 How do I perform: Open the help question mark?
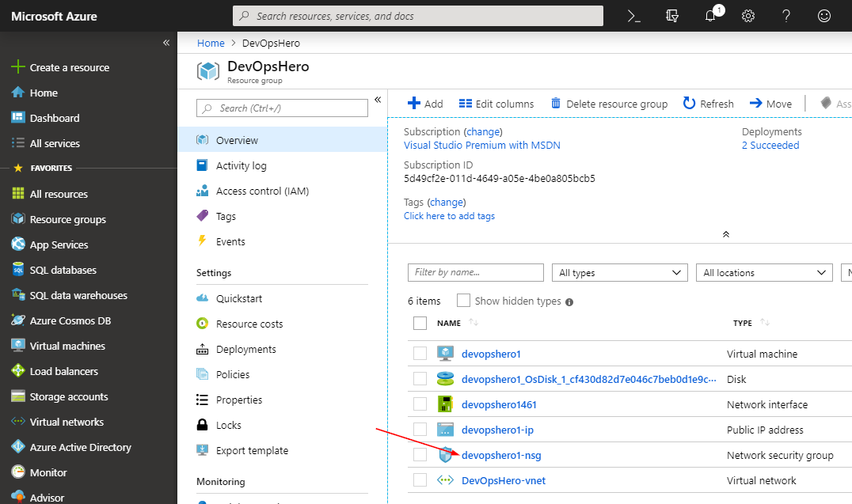pyautogui.click(x=786, y=17)
